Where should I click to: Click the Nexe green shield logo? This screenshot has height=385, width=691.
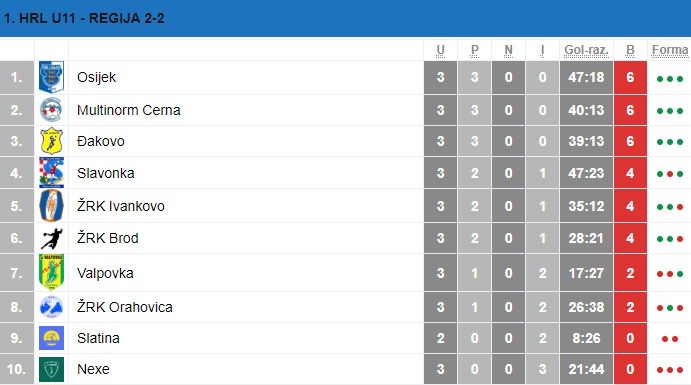(x=52, y=369)
